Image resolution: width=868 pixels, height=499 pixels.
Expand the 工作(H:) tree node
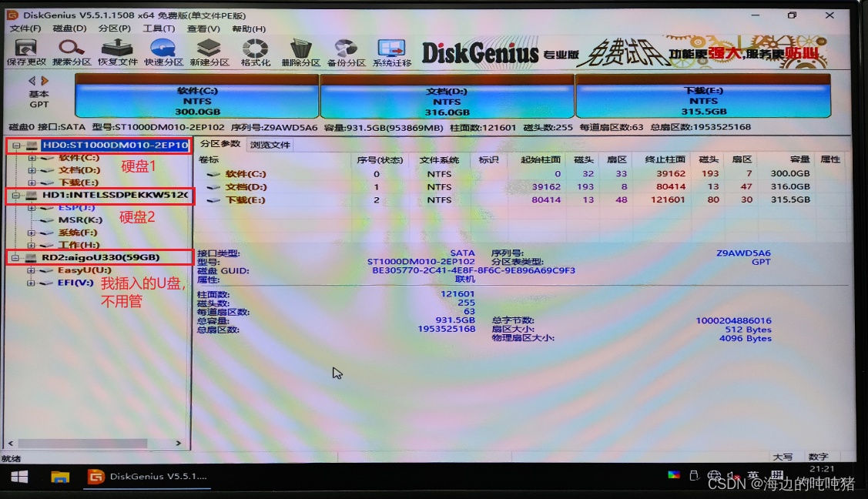tap(32, 245)
